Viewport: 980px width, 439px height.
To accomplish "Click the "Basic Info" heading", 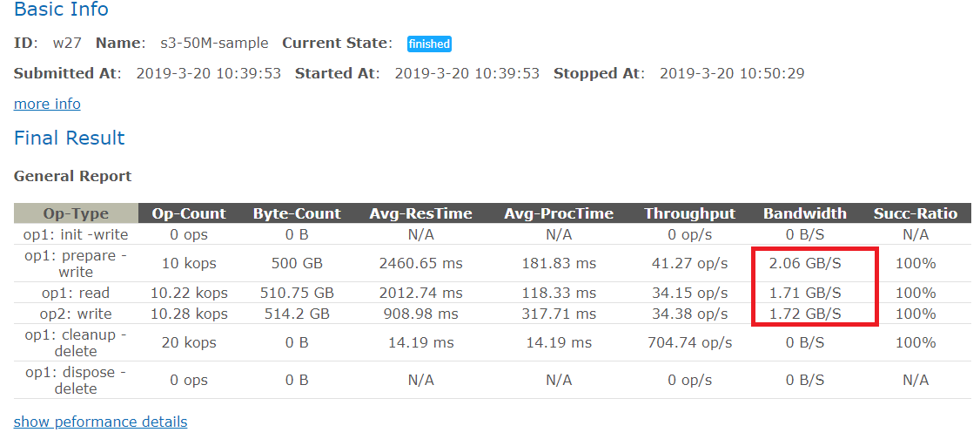I will click(x=61, y=10).
